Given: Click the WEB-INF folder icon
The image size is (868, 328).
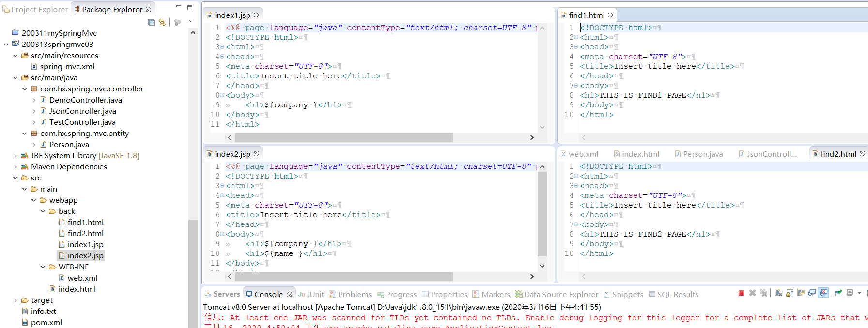Looking at the screenshot, I should [52, 267].
